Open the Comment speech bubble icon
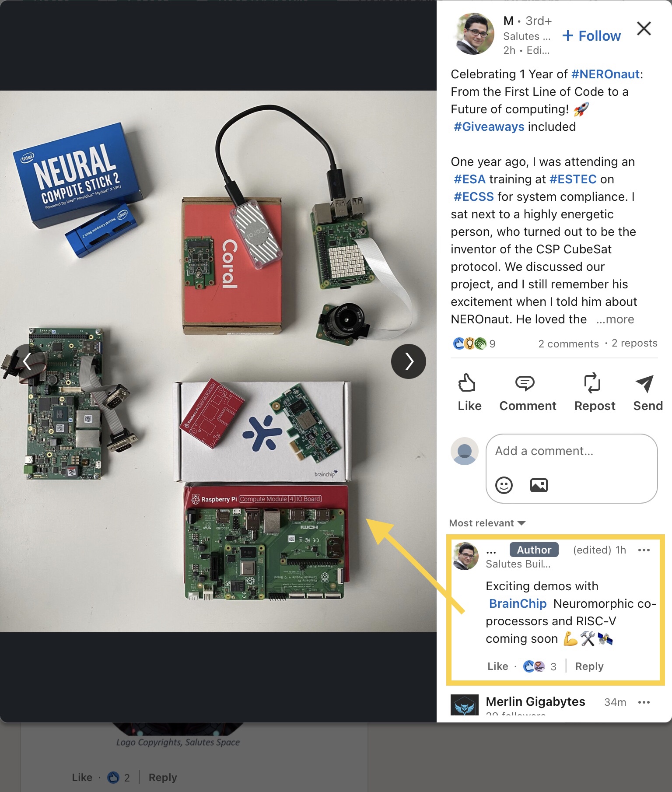This screenshot has width=672, height=792. (x=525, y=383)
